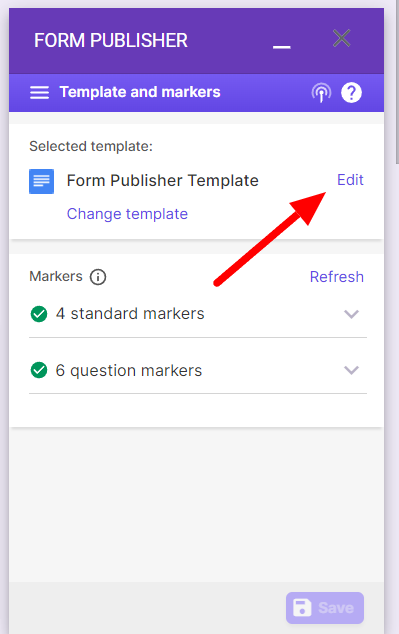Click the Form Publisher Template name

[163, 181]
